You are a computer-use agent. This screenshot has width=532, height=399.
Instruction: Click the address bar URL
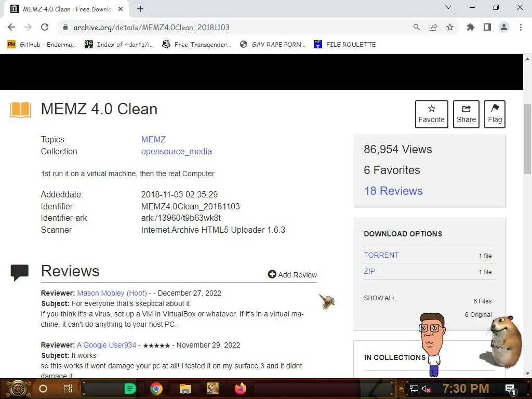(151, 27)
